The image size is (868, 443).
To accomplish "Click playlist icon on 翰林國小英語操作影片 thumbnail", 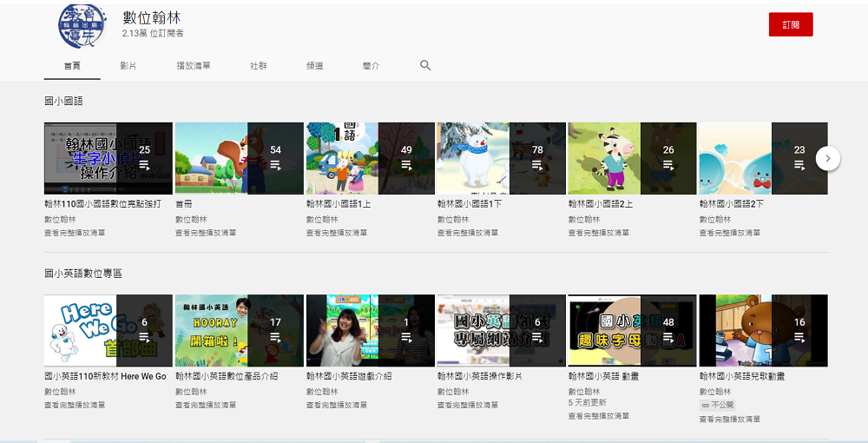I will (x=537, y=337).
